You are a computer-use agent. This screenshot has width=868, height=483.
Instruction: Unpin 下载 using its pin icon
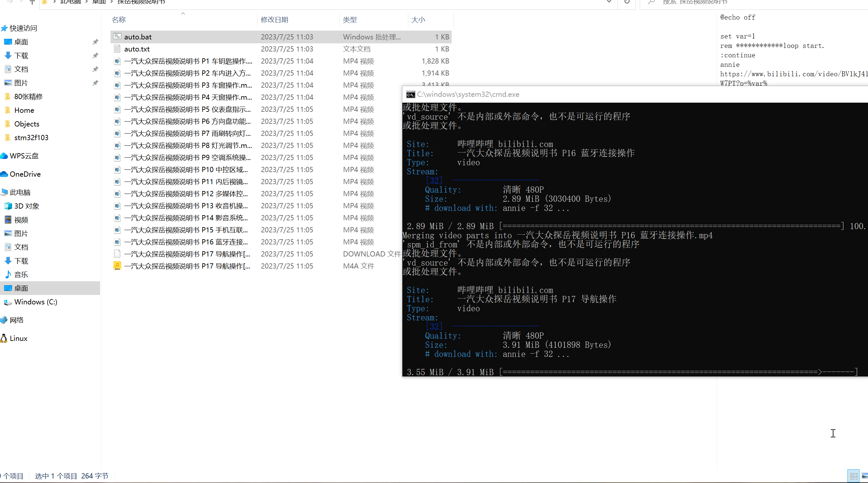[x=95, y=56]
